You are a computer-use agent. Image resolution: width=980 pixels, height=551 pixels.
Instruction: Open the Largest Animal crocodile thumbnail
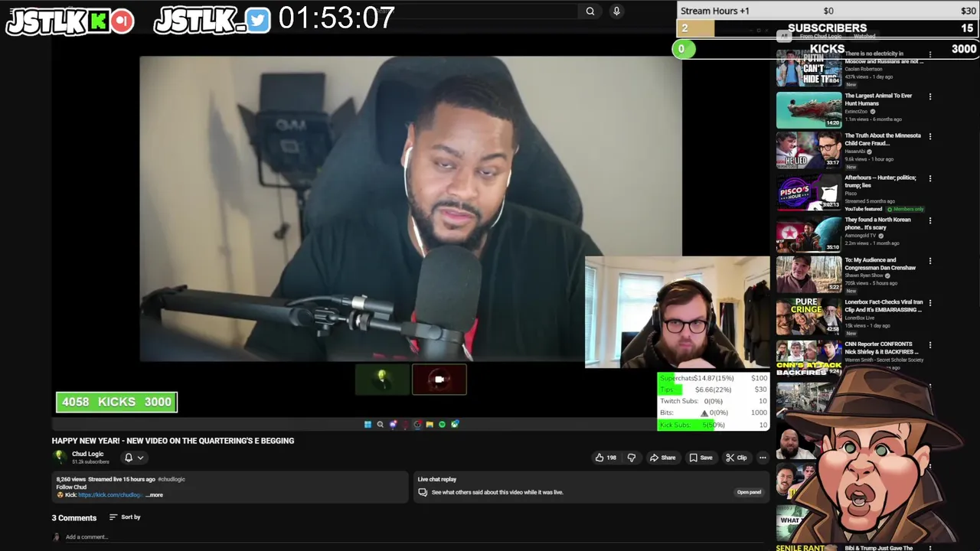809,110
